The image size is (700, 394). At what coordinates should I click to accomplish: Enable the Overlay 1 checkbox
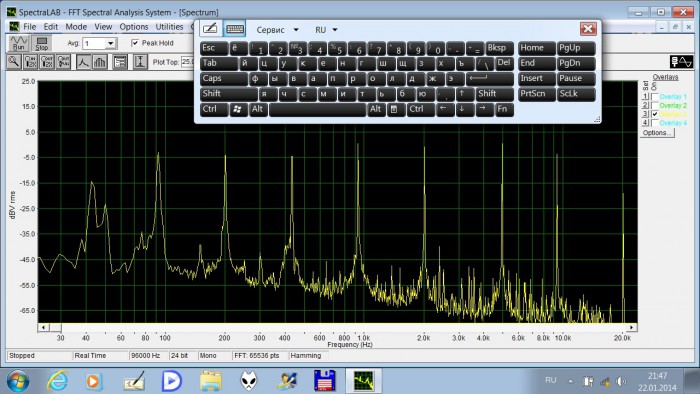(655, 97)
